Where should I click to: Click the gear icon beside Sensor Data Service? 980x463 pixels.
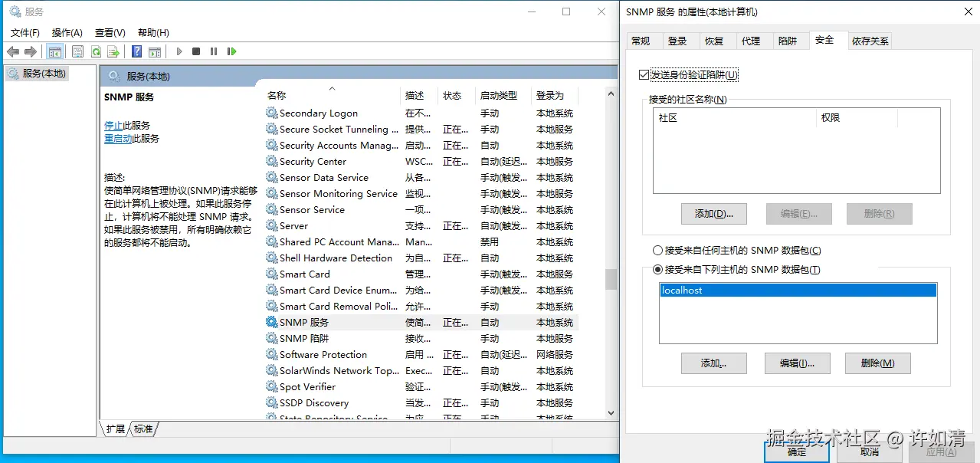point(272,177)
